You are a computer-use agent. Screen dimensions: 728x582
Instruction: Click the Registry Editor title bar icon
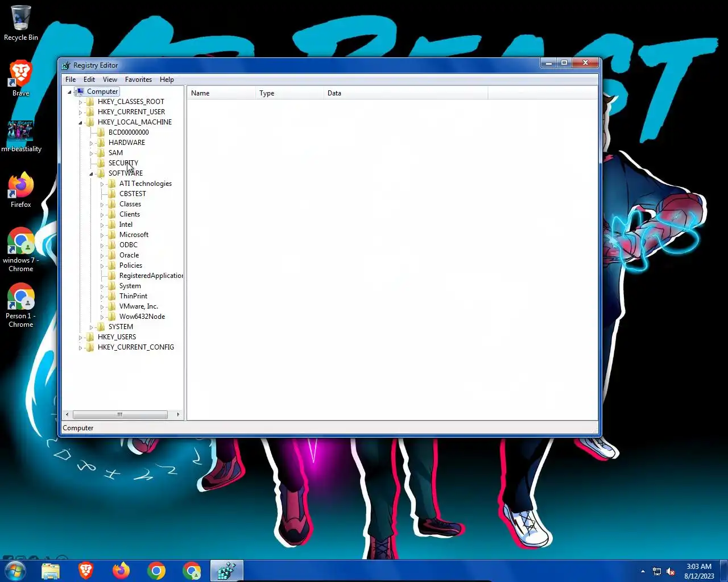point(66,65)
